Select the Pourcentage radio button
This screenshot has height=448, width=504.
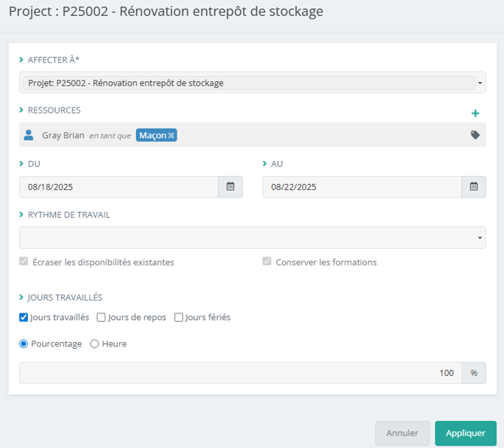24,344
